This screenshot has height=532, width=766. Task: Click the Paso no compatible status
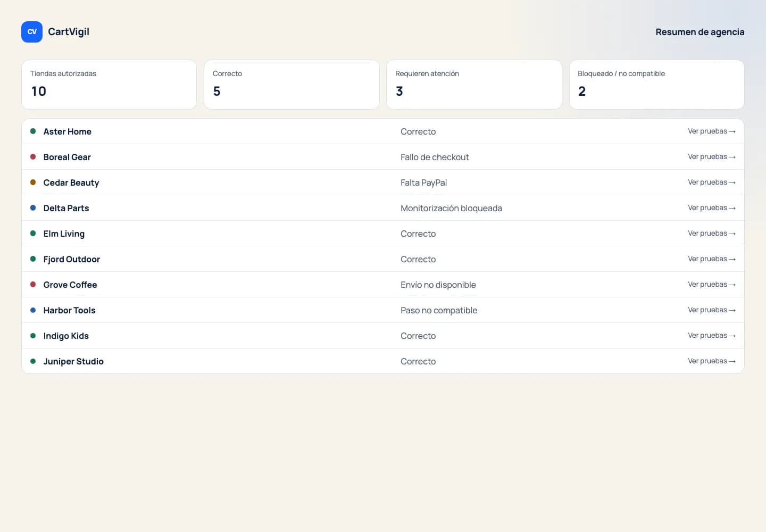(439, 310)
